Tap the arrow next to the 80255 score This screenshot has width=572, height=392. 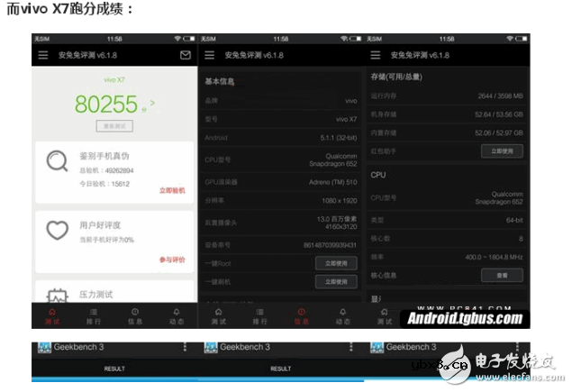pos(152,104)
